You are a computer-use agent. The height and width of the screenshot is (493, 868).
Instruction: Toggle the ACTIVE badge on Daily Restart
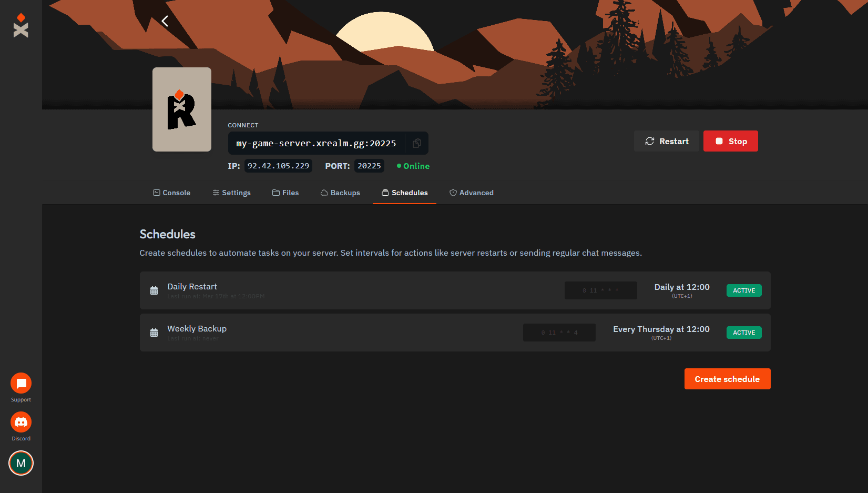click(x=743, y=290)
